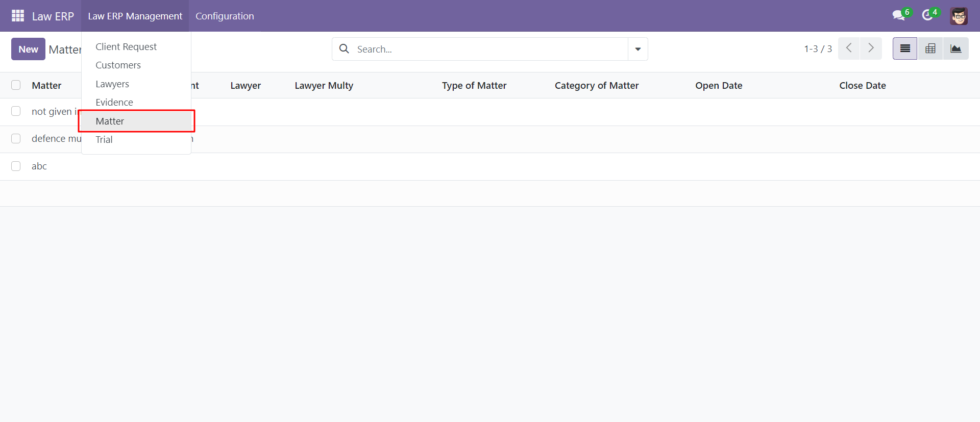Sort by the Lawyer column header

246,86
